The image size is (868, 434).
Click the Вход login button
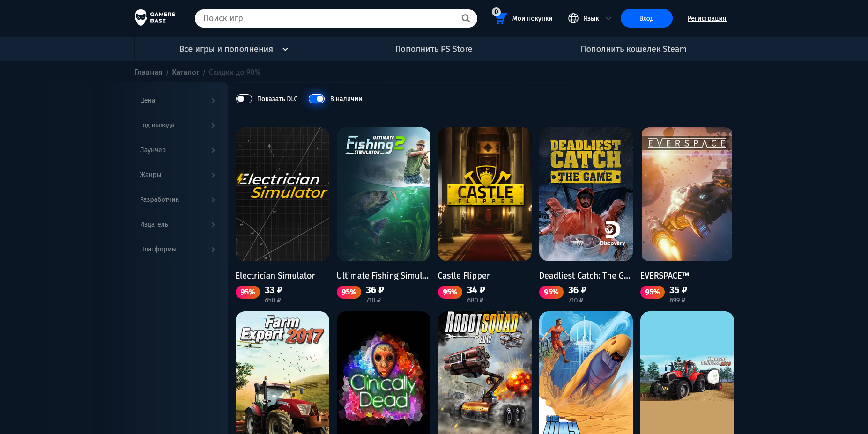coord(646,18)
